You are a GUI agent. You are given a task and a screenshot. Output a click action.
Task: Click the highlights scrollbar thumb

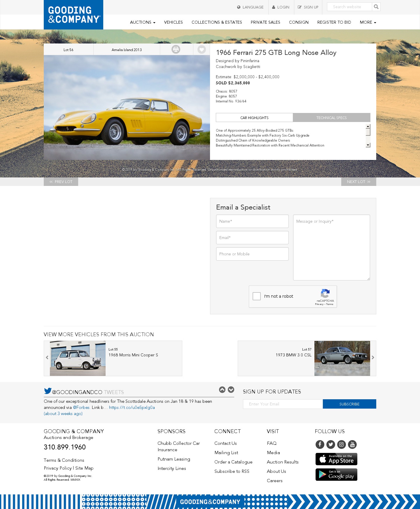tap(368, 132)
